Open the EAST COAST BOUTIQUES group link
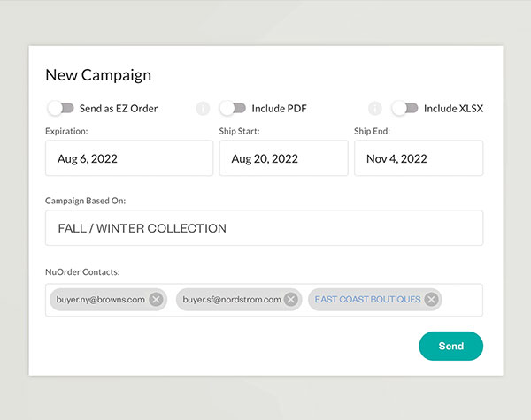The height and width of the screenshot is (420, 531). pyautogui.click(x=368, y=300)
